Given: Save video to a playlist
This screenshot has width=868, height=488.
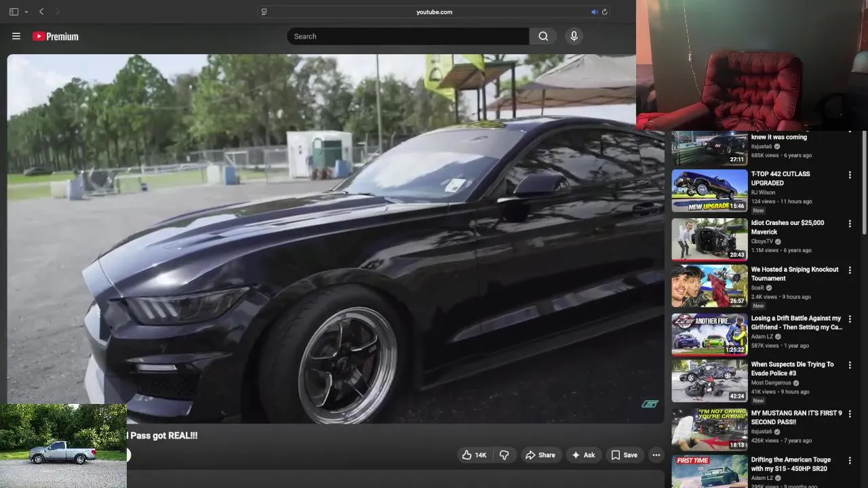Looking at the screenshot, I should [x=624, y=455].
